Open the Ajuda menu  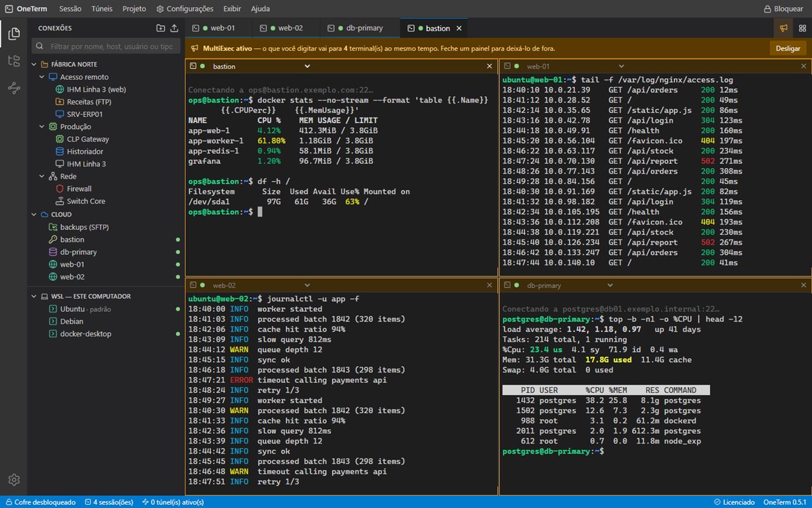(x=261, y=9)
